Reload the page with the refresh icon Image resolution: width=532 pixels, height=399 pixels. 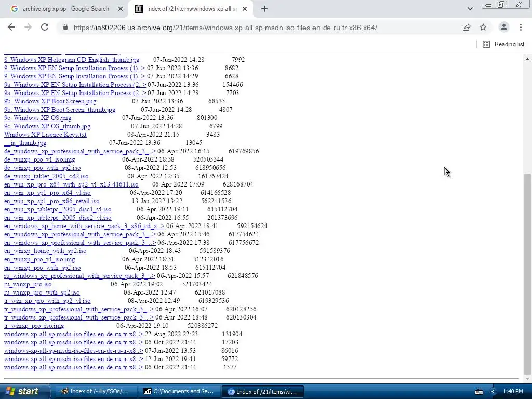tap(45, 27)
